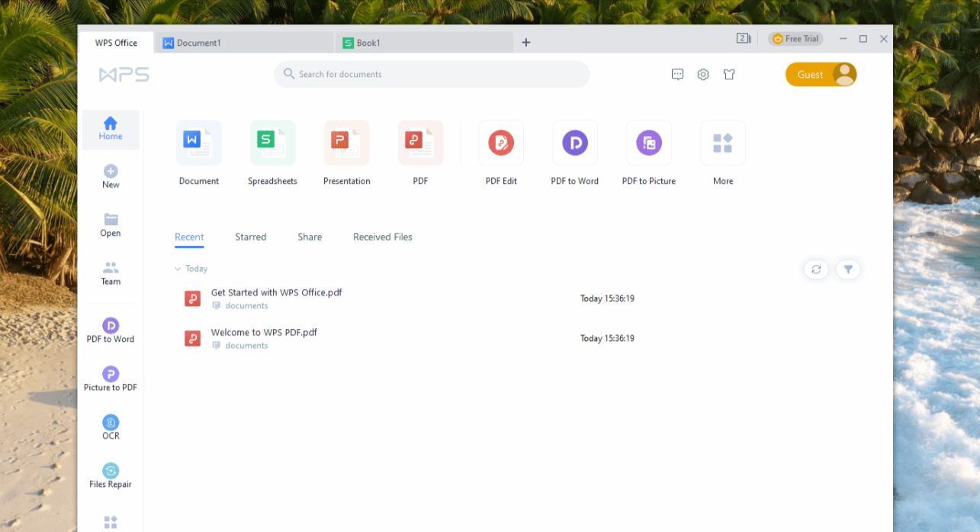Collapse the Today group of recent files
Viewport: 980px width, 532px height.
[178, 269]
